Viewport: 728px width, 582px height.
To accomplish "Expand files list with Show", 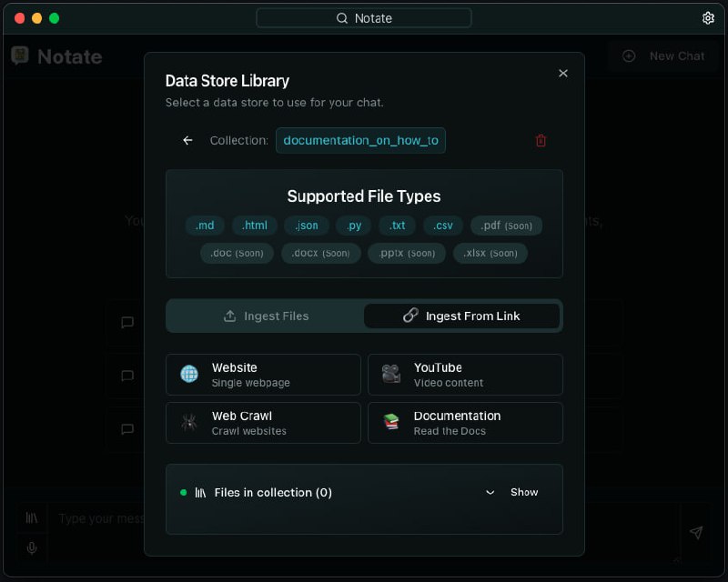I will coord(524,492).
